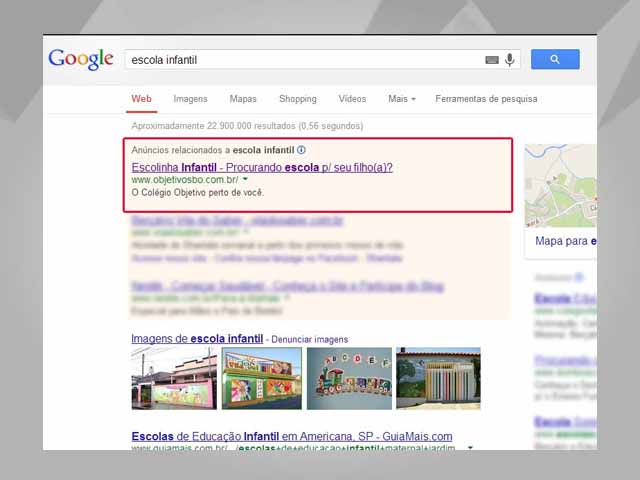Select the Web tab
640x480 pixels.
point(141,99)
